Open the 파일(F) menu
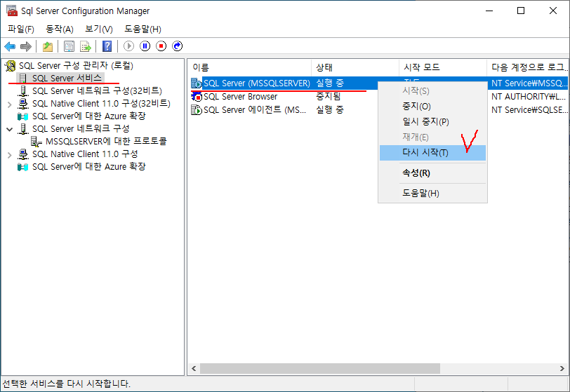 tap(21, 29)
